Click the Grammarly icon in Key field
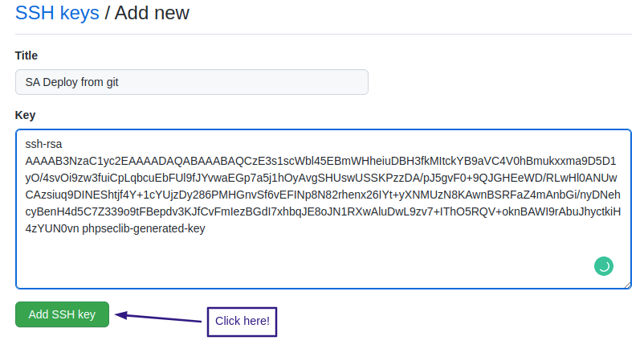644x357 pixels. tap(603, 265)
